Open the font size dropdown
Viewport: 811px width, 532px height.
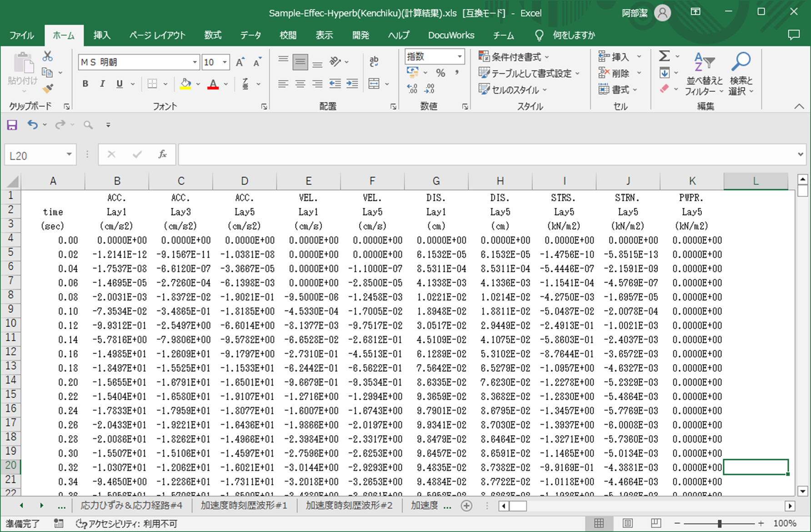point(225,62)
